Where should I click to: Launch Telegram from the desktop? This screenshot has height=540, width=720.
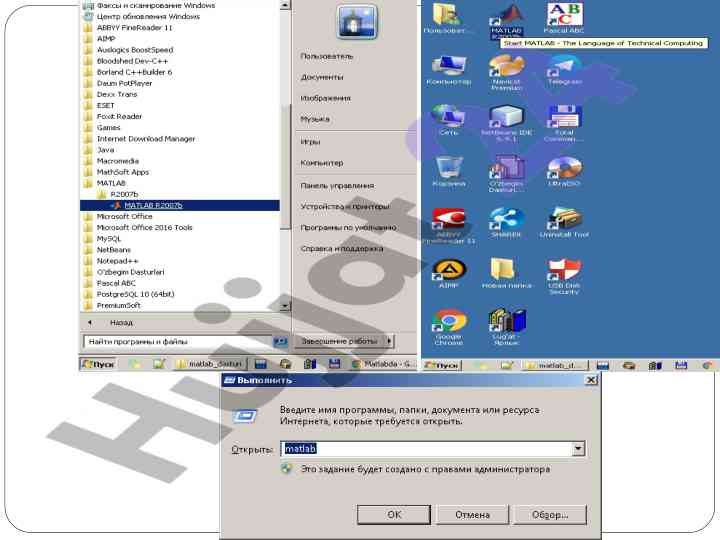(563, 68)
